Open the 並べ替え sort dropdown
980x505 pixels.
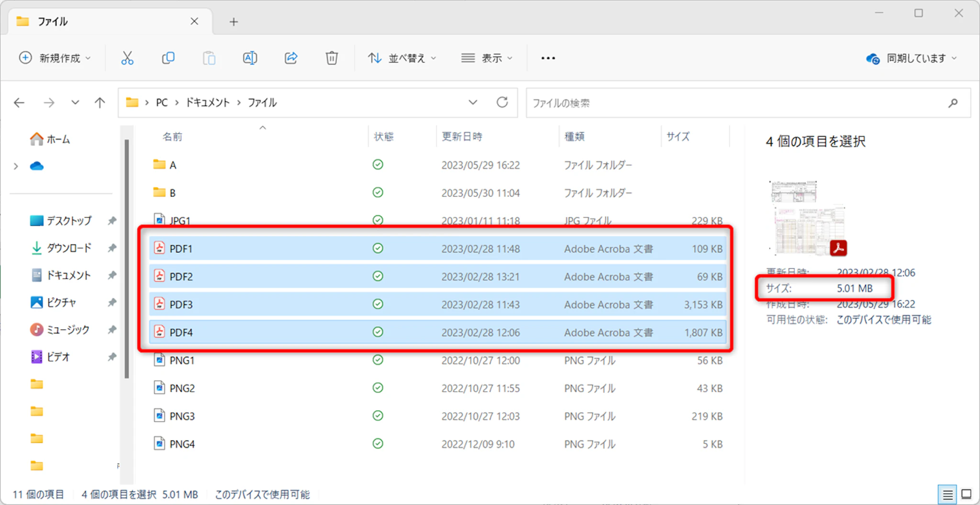point(402,58)
